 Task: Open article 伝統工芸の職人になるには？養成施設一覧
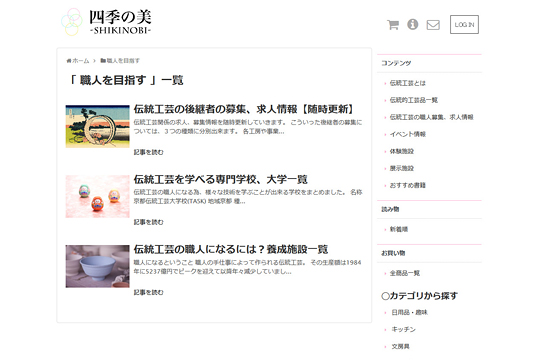[x=231, y=249]
